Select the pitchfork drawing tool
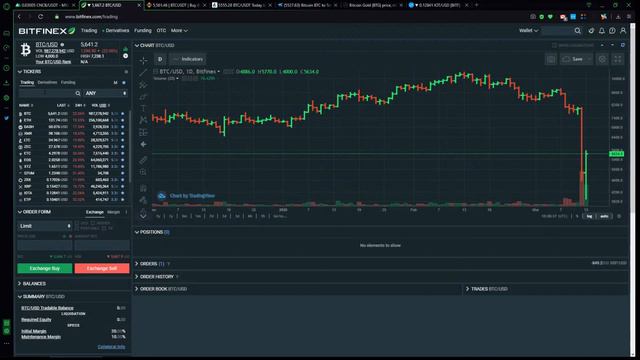Viewport: 640px width, 360px height. (143, 84)
